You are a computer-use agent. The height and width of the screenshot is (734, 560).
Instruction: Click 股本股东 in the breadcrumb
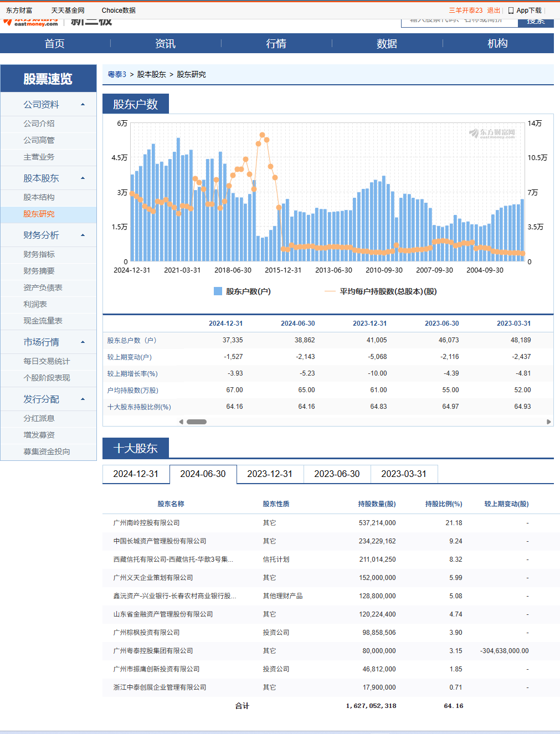151,74
